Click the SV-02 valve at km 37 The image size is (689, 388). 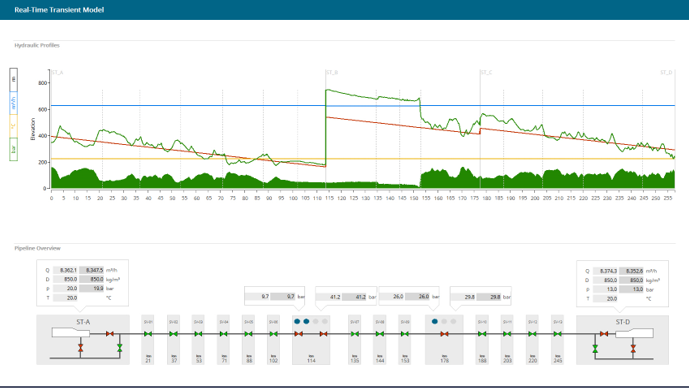pos(173,334)
